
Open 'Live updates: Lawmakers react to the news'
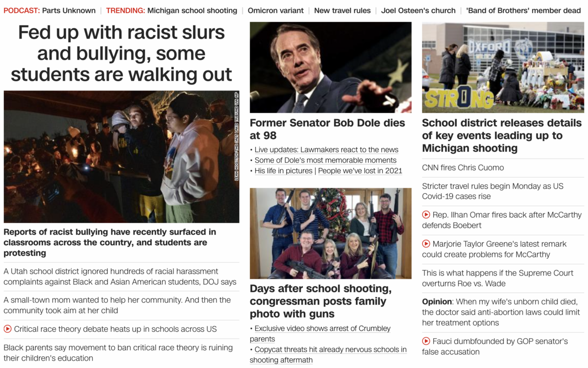(326, 150)
